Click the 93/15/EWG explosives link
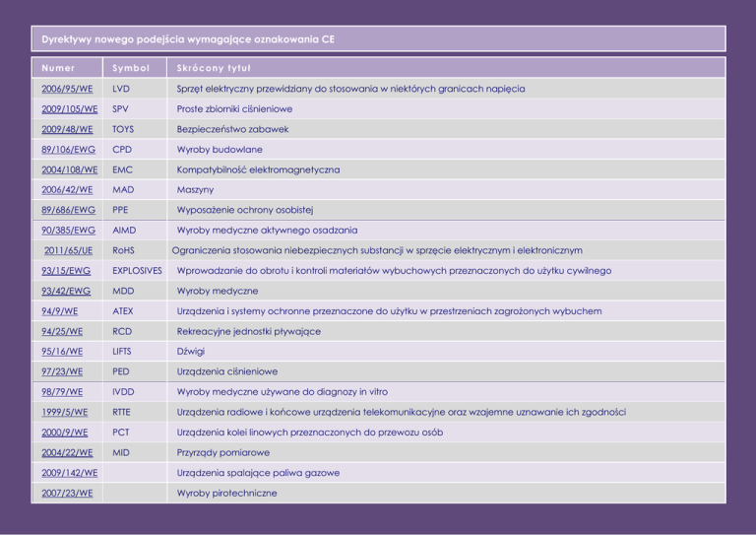The image size is (756, 535). pyautogui.click(x=66, y=271)
